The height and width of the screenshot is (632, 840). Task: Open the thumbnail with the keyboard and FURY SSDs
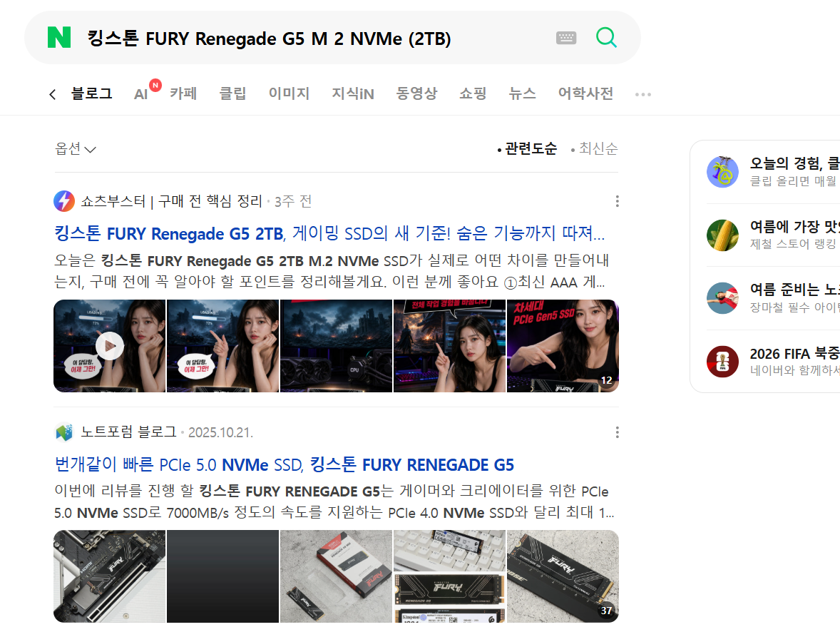[449, 576]
